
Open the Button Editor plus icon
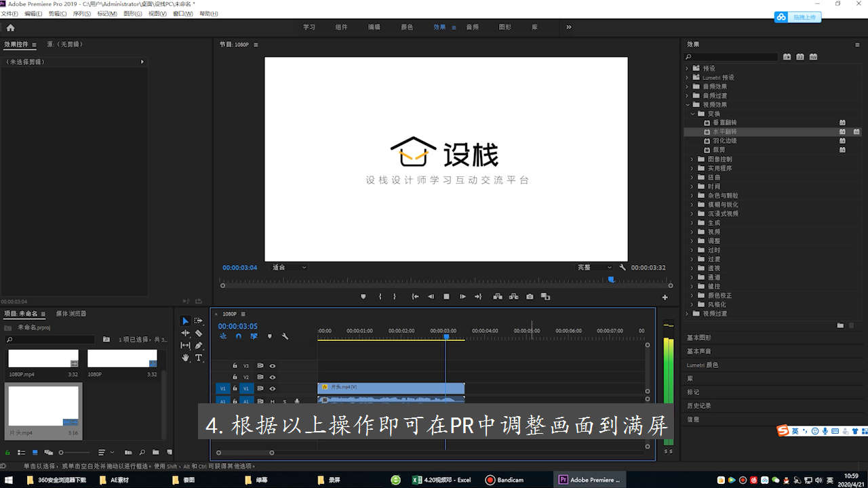click(x=665, y=297)
